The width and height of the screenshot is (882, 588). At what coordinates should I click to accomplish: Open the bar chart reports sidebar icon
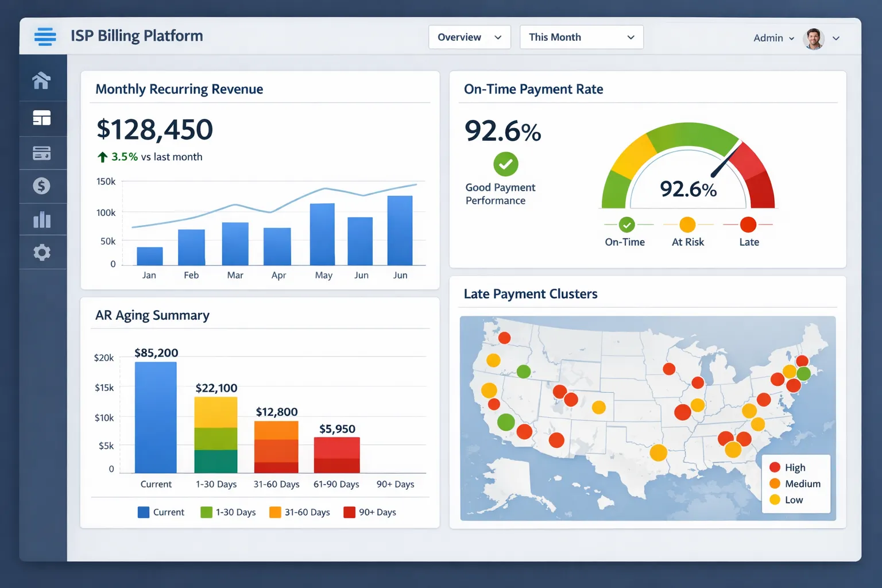tap(41, 219)
